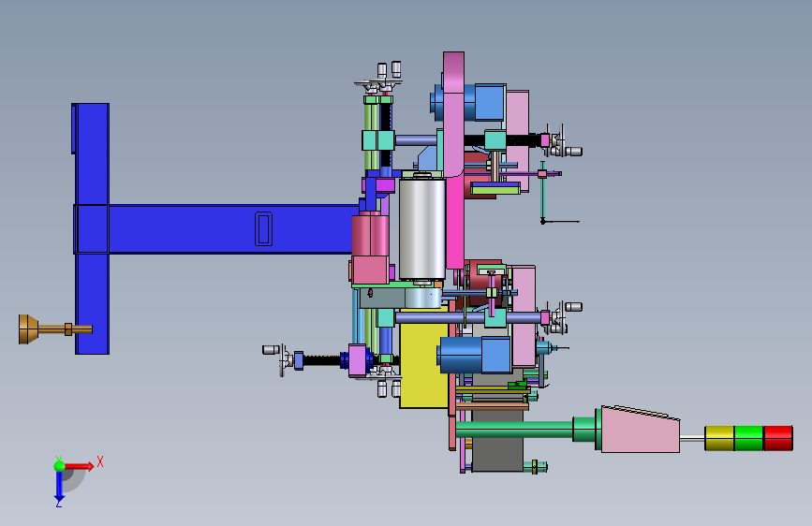The width and height of the screenshot is (812, 526).
Task: Select the rounded slot cutout on the blue beam
Action: pos(263,228)
